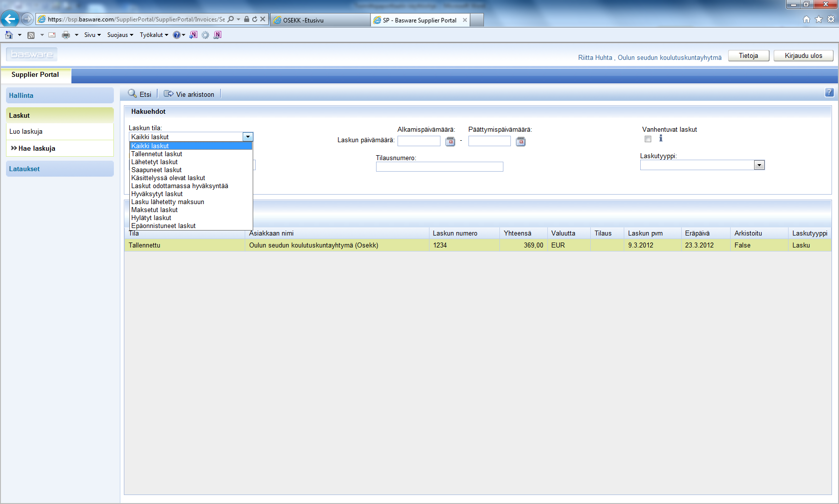
Task: Click the blue Help question mark icon
Action: [176, 35]
